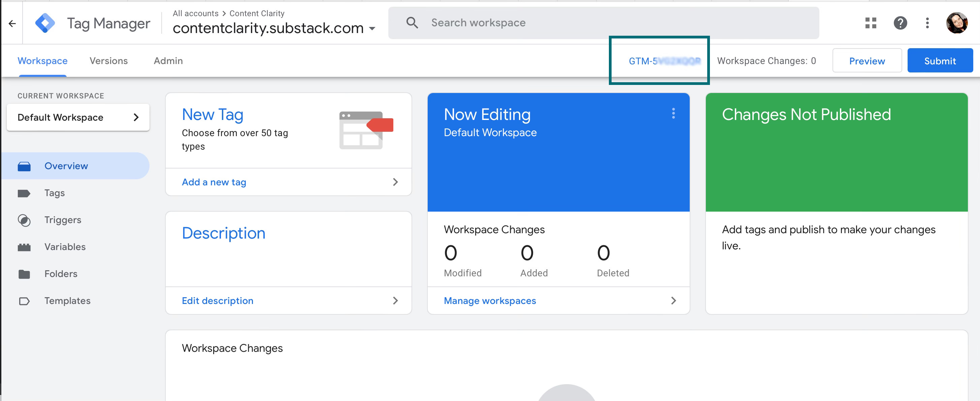Expand the container selector dropdown arrow
The height and width of the screenshot is (401, 980).
[x=372, y=29]
